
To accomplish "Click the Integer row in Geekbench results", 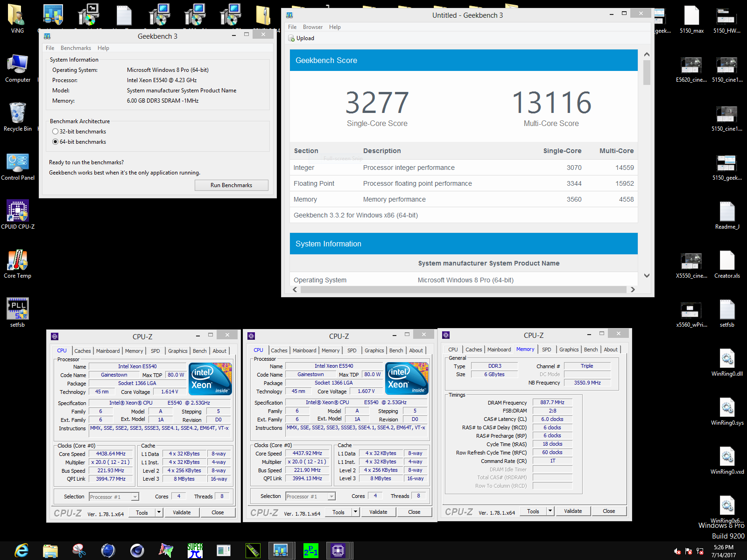I will [464, 168].
